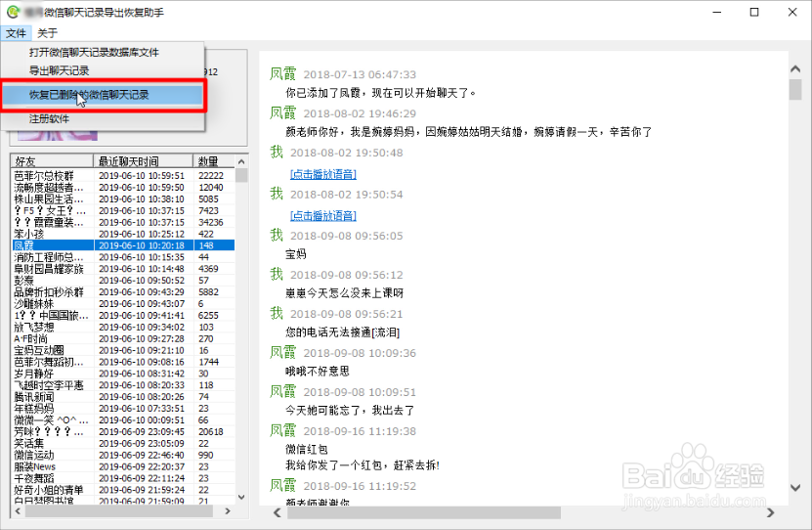Viewport: 812px width, 530px height.
Task: Select the 芭菲尔总校群 row in friends list
Action: [123, 176]
